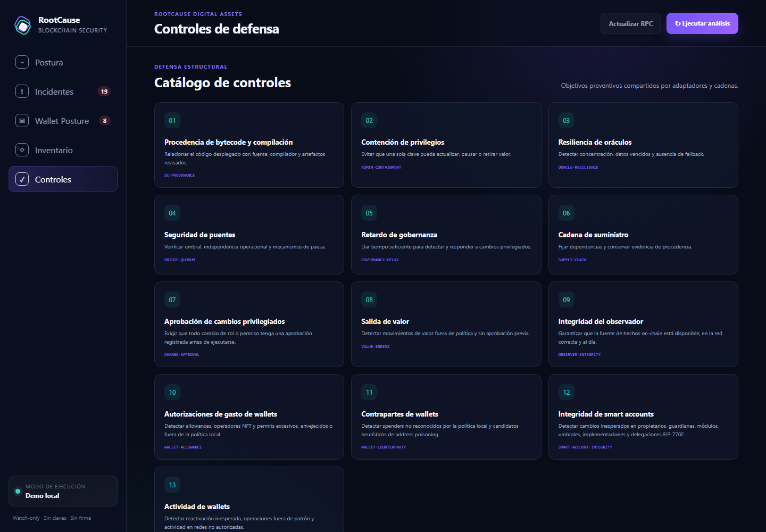Viewport: 766px width, 532px height.
Task: Click the ROOTCAUSE DIGITAL ASSETS breadcrumb label
Action: click(198, 14)
